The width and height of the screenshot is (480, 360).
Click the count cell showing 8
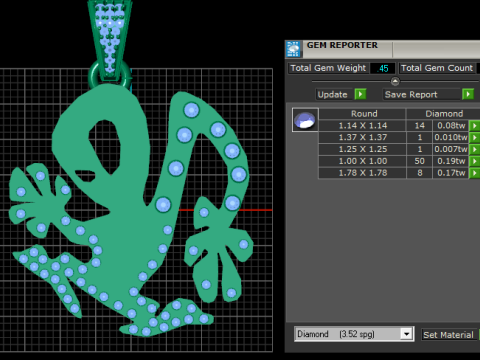click(420, 173)
